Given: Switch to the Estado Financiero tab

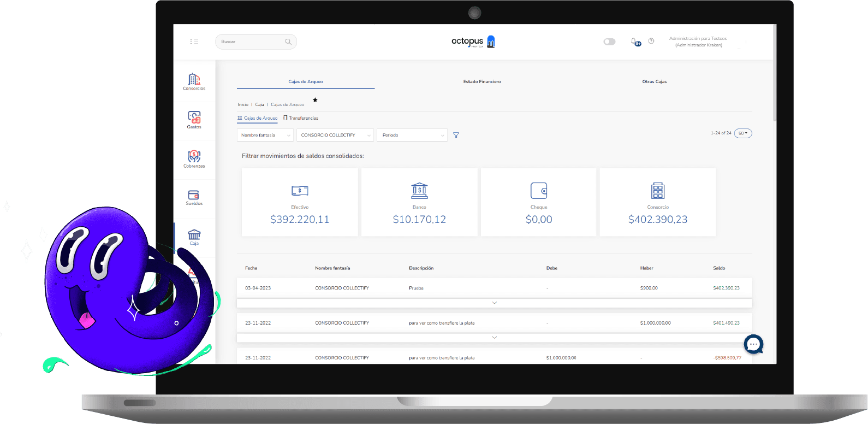Looking at the screenshot, I should click(x=482, y=81).
